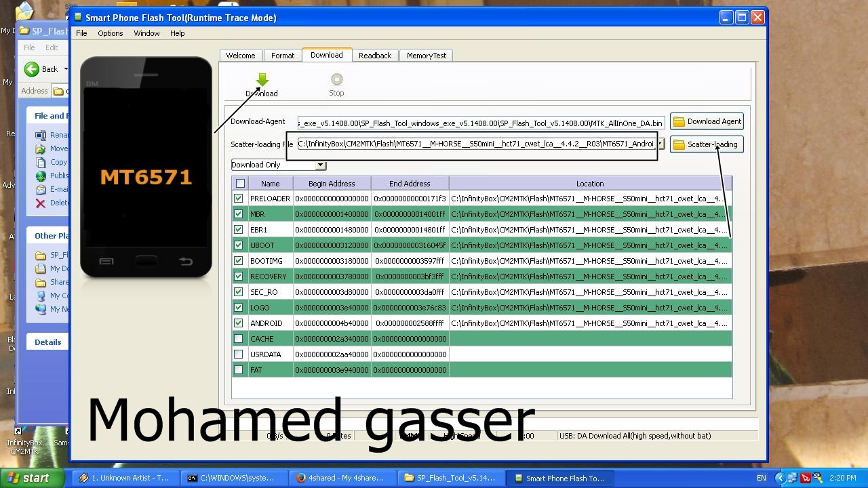Click the Copy task icon in Explorer

(41, 162)
